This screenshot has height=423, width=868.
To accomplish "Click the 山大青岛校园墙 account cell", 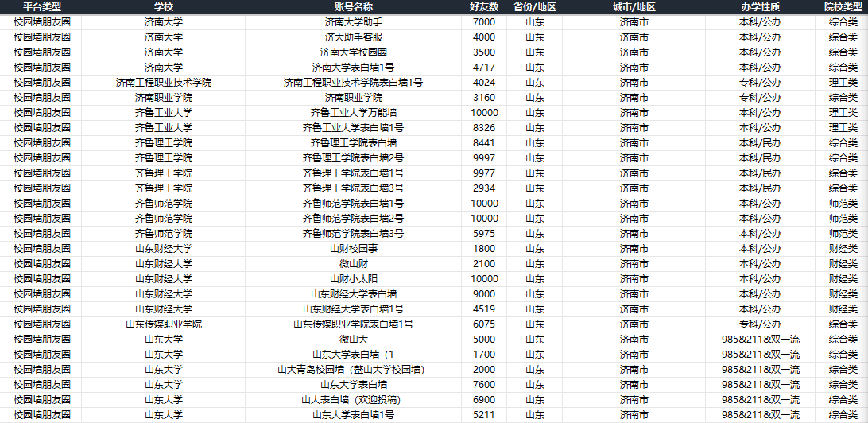I will 353,370.
